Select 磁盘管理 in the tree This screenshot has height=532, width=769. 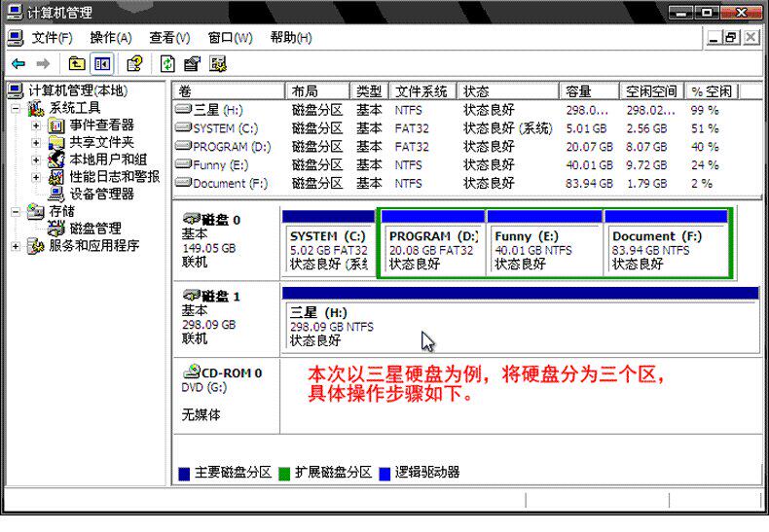95,229
